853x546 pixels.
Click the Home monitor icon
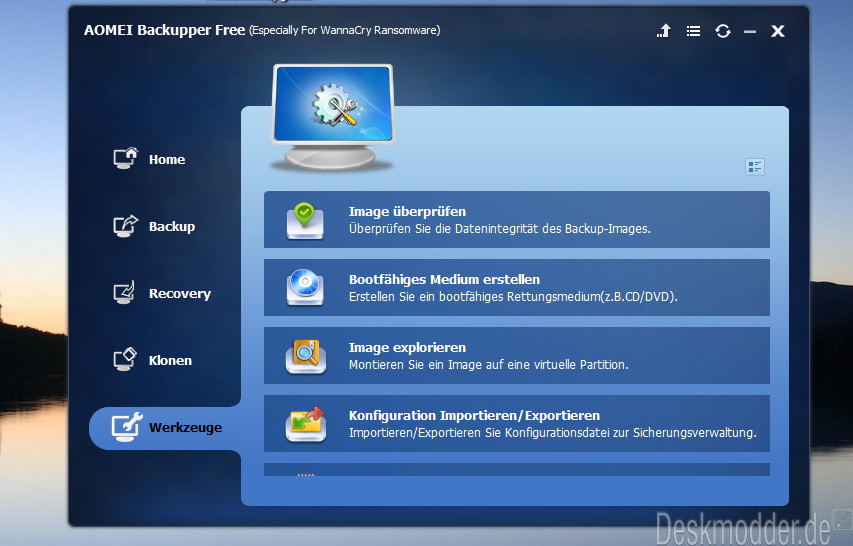(x=126, y=158)
